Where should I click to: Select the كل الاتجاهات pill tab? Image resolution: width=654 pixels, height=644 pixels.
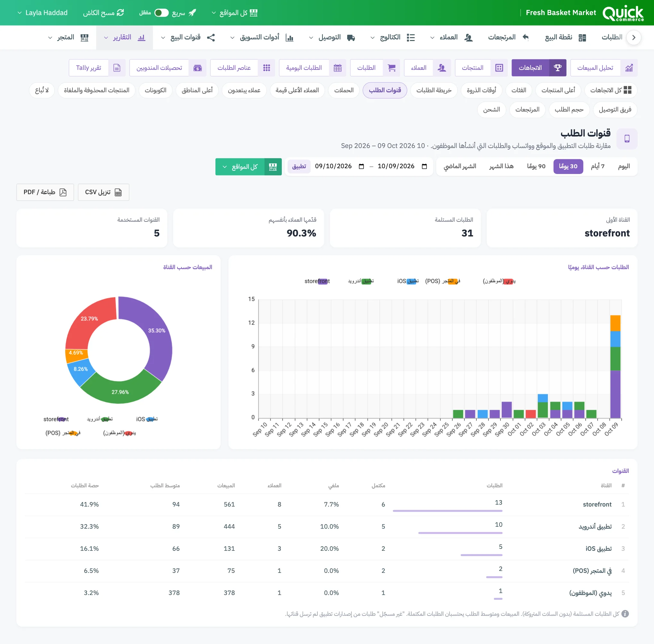(610, 90)
